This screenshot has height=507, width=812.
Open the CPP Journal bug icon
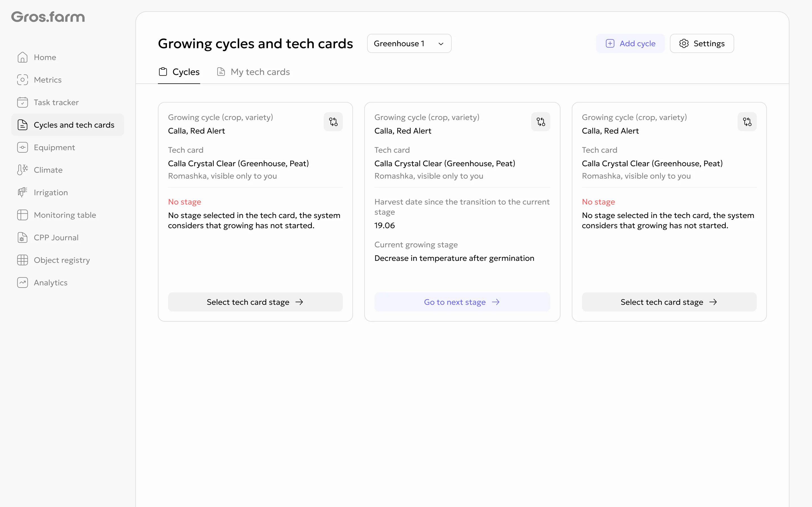pyautogui.click(x=23, y=237)
